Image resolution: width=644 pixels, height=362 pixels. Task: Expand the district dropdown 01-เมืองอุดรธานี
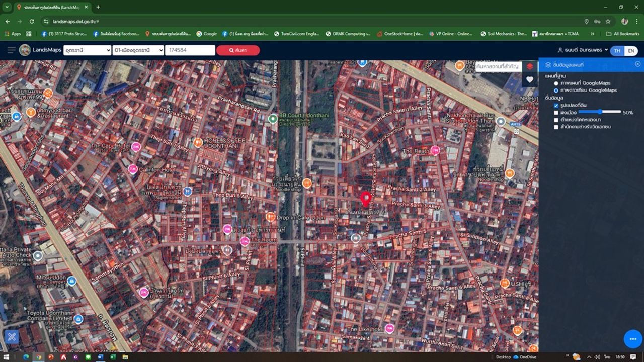138,50
